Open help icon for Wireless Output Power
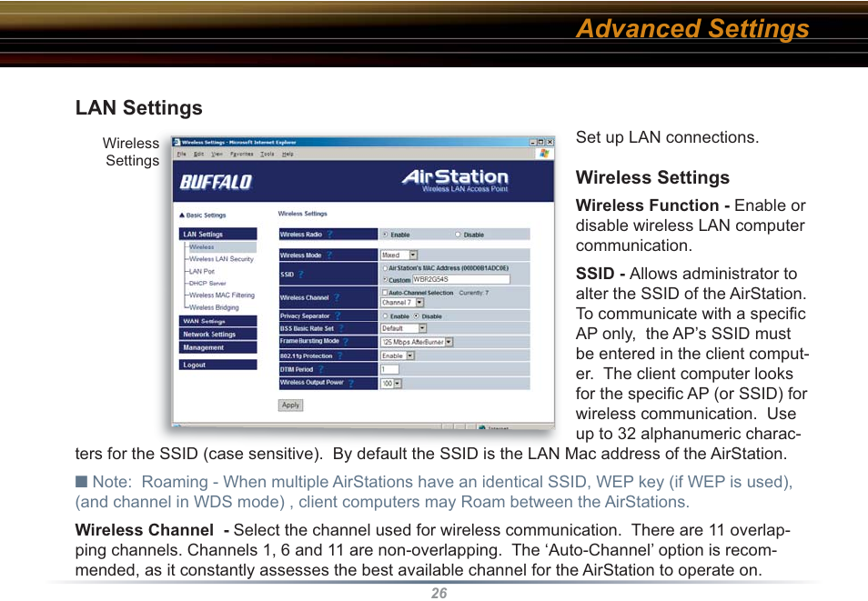This screenshot has width=868, height=601. (351, 383)
